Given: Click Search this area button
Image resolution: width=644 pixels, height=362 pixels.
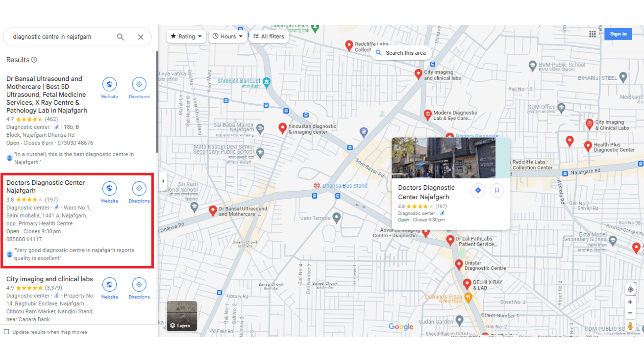Looking at the screenshot, I should 401,53.
